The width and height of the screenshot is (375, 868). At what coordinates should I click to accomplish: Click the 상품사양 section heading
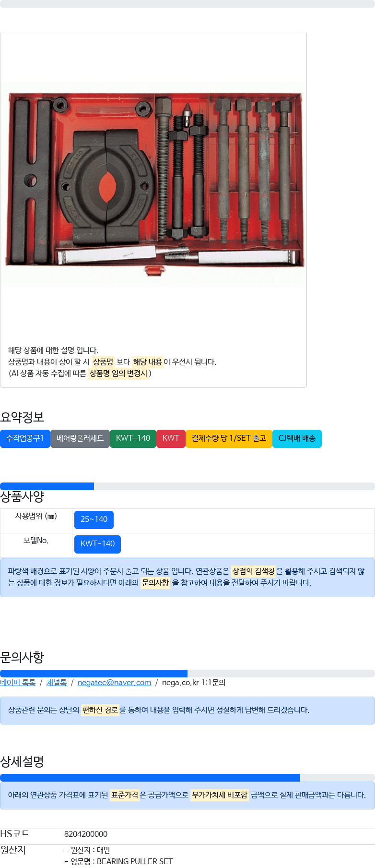point(22,497)
